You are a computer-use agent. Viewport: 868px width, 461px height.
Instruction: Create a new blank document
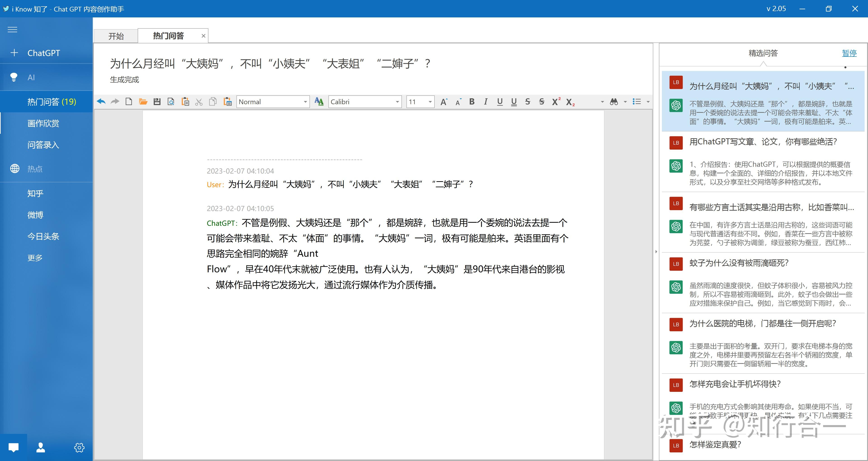click(x=129, y=101)
